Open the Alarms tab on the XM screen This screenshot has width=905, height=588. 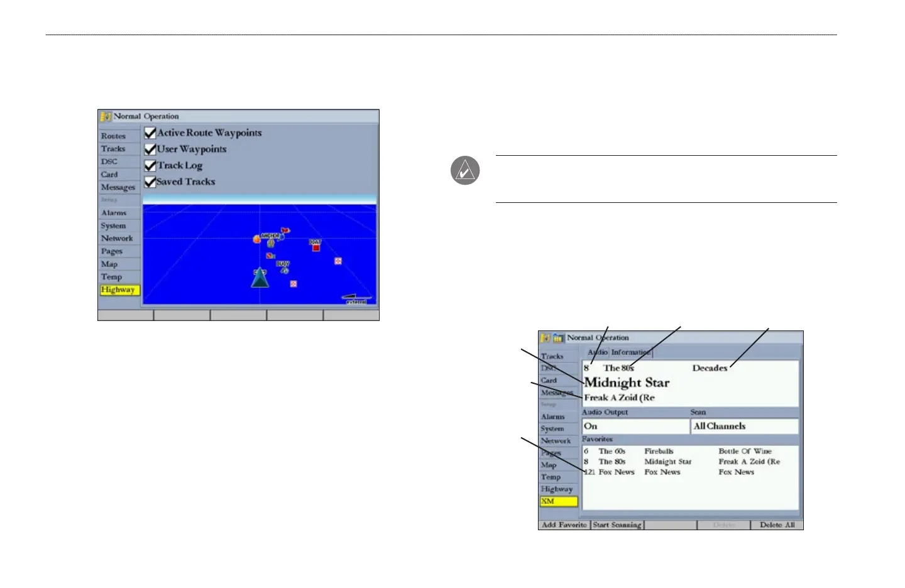[x=559, y=416]
